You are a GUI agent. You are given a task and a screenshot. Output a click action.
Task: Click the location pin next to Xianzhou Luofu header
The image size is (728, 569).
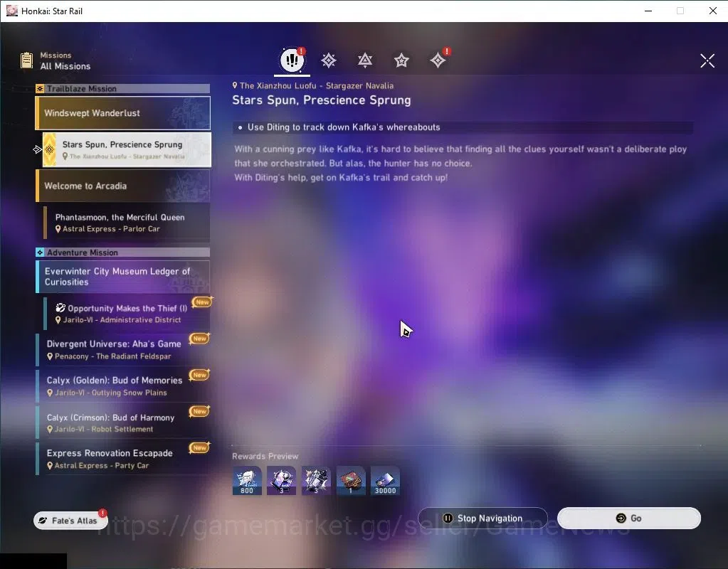[x=235, y=85]
